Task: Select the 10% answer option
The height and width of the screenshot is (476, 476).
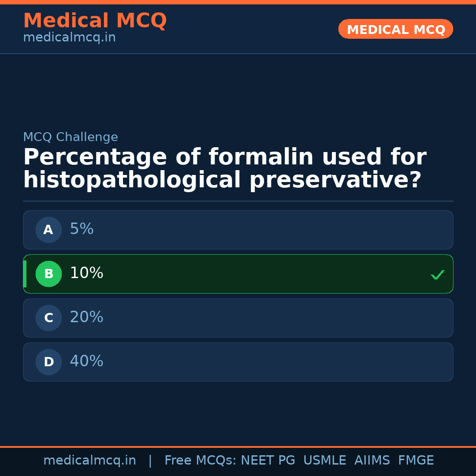Action: pos(238,274)
